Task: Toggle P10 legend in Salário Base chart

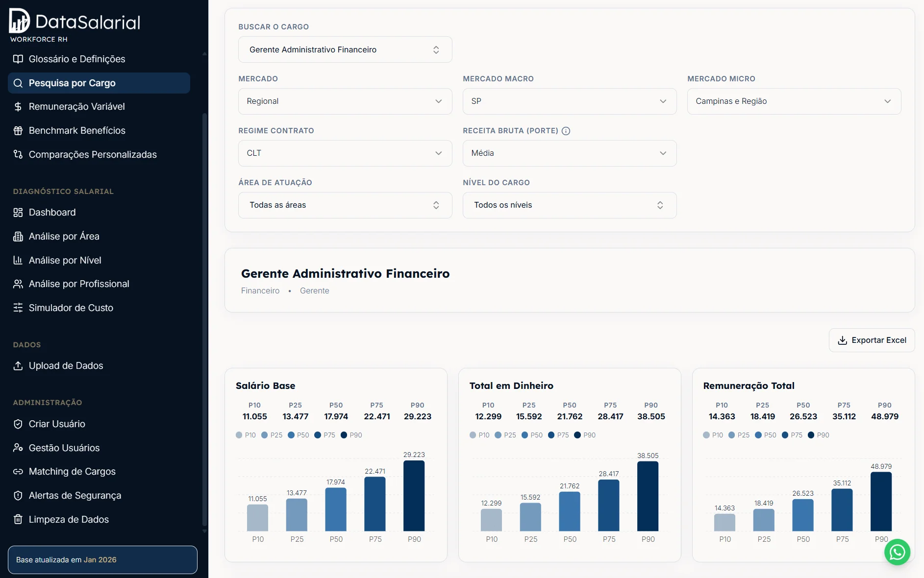Action: click(x=246, y=435)
